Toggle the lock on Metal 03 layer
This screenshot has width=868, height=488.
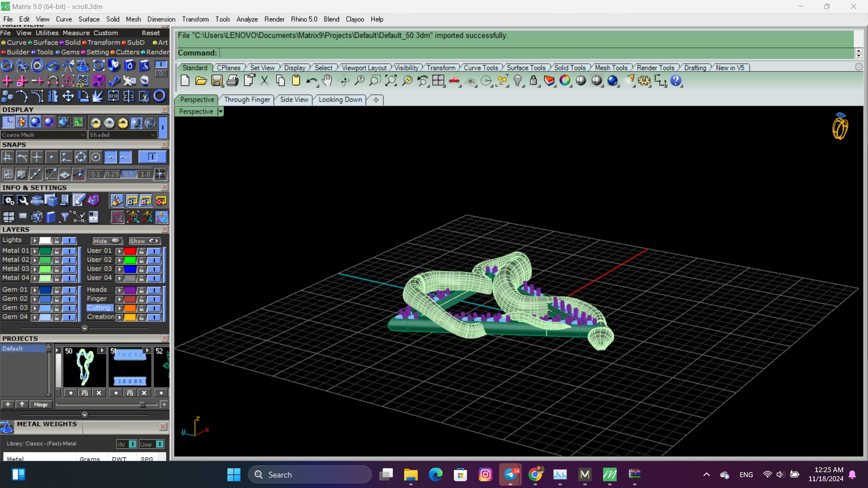57,269
